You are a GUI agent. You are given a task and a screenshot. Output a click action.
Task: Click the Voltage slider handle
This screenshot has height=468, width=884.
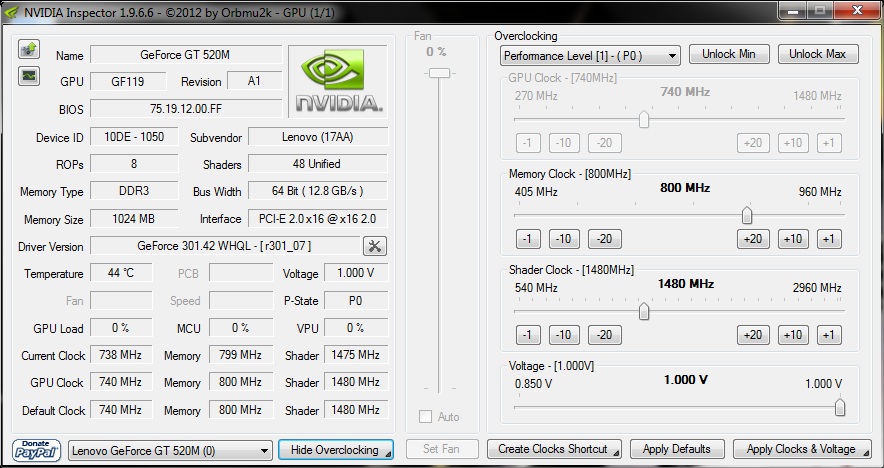coord(839,407)
